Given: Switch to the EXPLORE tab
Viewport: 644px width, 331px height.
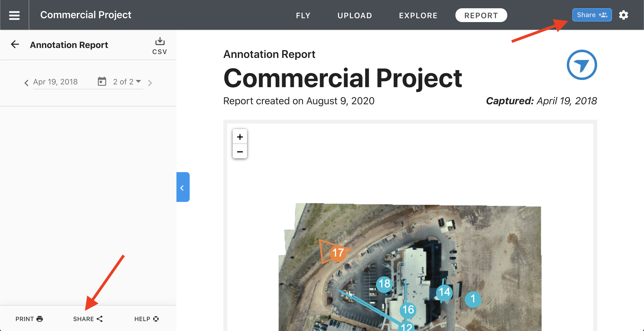Looking at the screenshot, I should tap(418, 15).
